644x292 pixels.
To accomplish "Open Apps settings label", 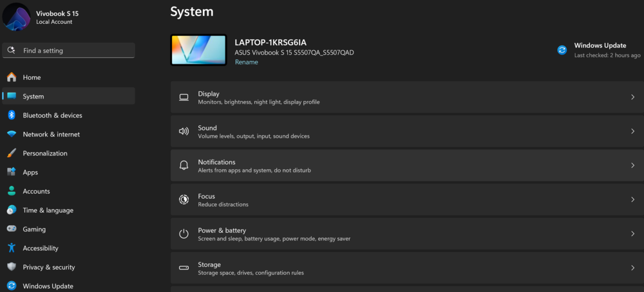I will (30, 172).
